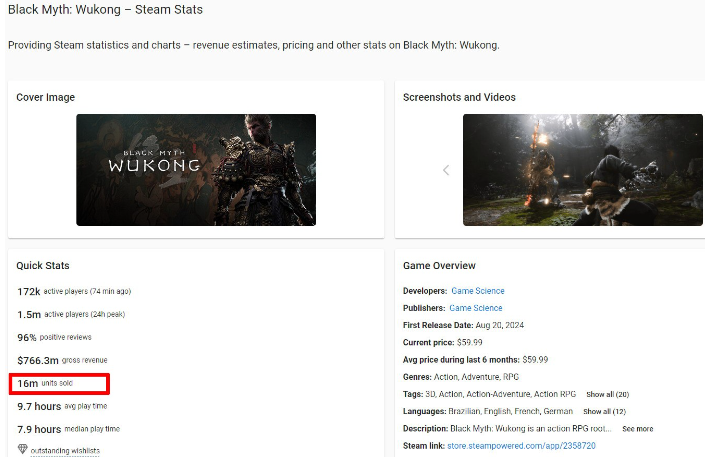Click the Genres Action, Adventure, RPG row
This screenshot has height=460, width=711.
point(461,377)
